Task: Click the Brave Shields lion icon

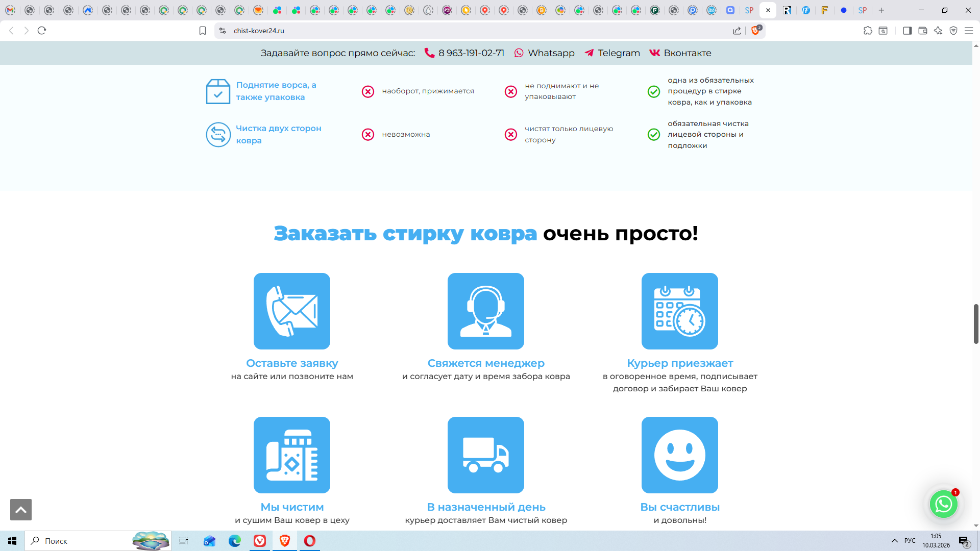Action: click(x=755, y=31)
